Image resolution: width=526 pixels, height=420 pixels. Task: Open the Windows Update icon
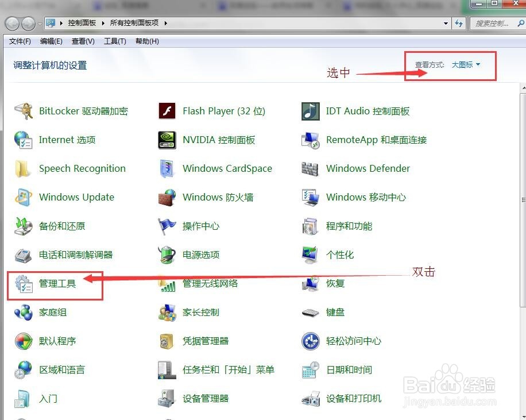click(x=24, y=198)
